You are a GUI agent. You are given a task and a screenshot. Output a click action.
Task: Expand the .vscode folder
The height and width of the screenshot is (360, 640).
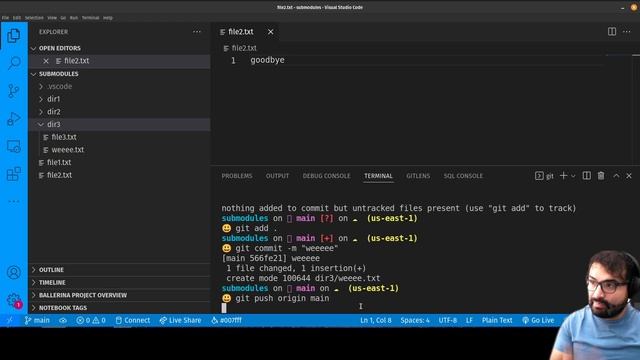pos(119,87)
